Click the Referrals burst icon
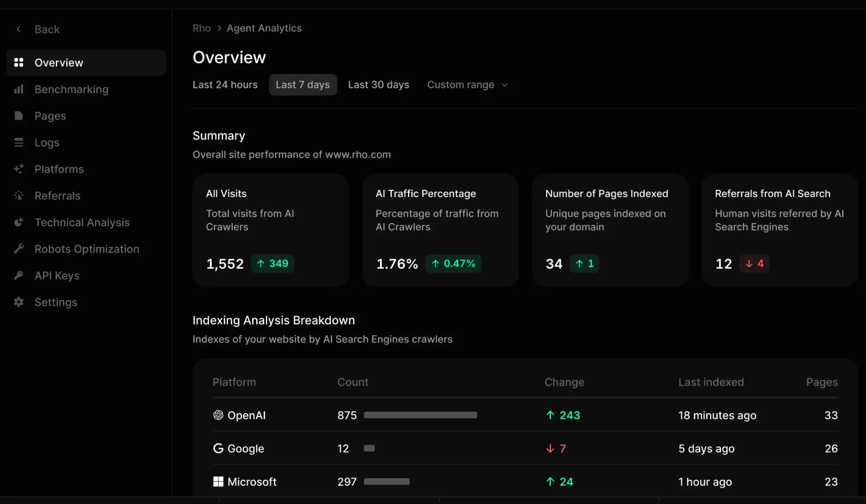The image size is (866, 504). tap(19, 196)
